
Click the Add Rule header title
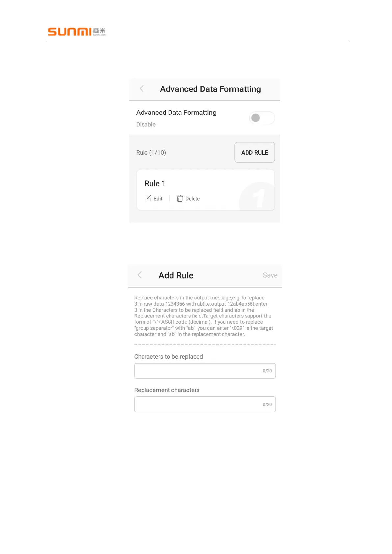[x=176, y=275]
